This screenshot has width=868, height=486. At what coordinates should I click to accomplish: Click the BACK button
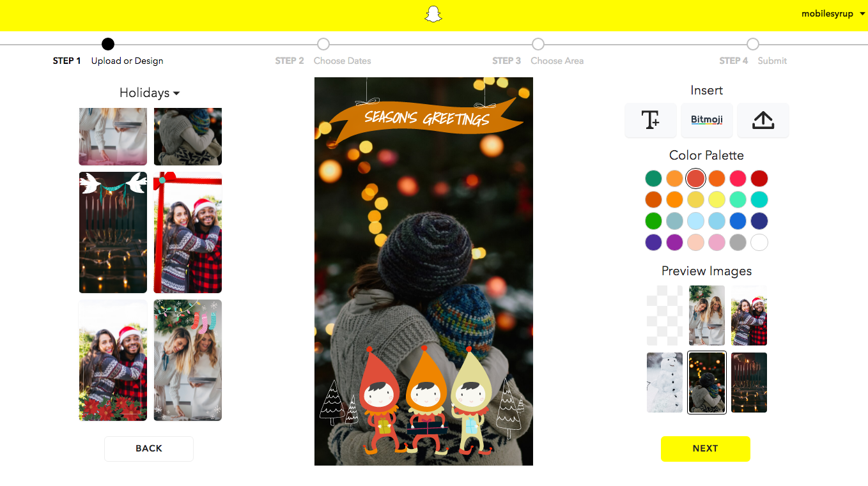tap(149, 448)
